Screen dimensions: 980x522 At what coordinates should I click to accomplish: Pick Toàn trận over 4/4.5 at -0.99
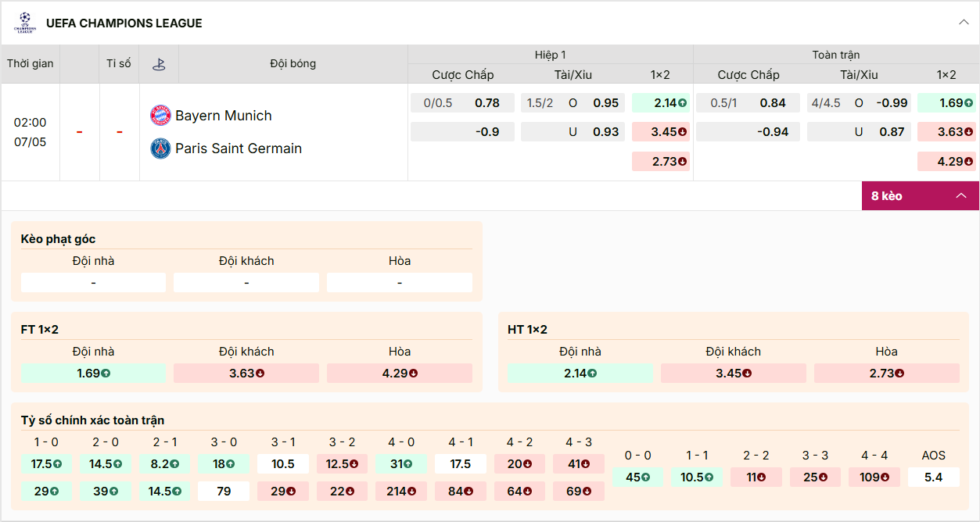[x=859, y=103]
